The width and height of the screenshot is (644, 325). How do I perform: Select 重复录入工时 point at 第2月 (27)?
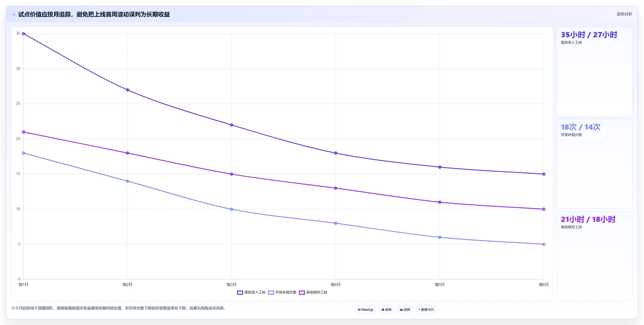pos(127,90)
